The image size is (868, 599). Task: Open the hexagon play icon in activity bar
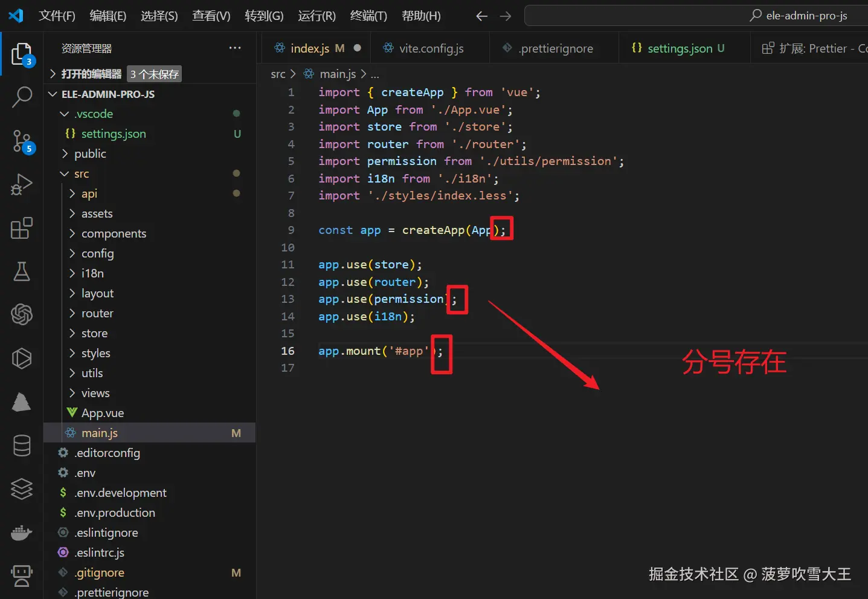point(22,358)
